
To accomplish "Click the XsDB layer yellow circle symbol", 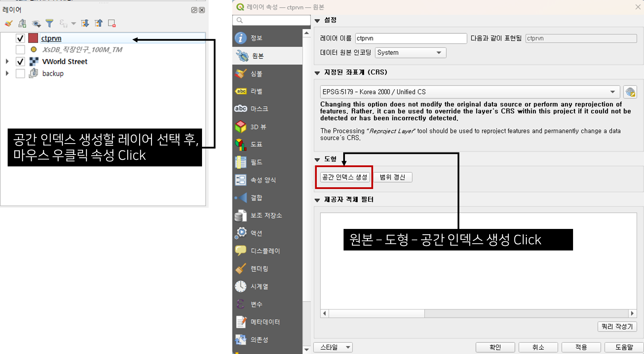I will [x=34, y=49].
